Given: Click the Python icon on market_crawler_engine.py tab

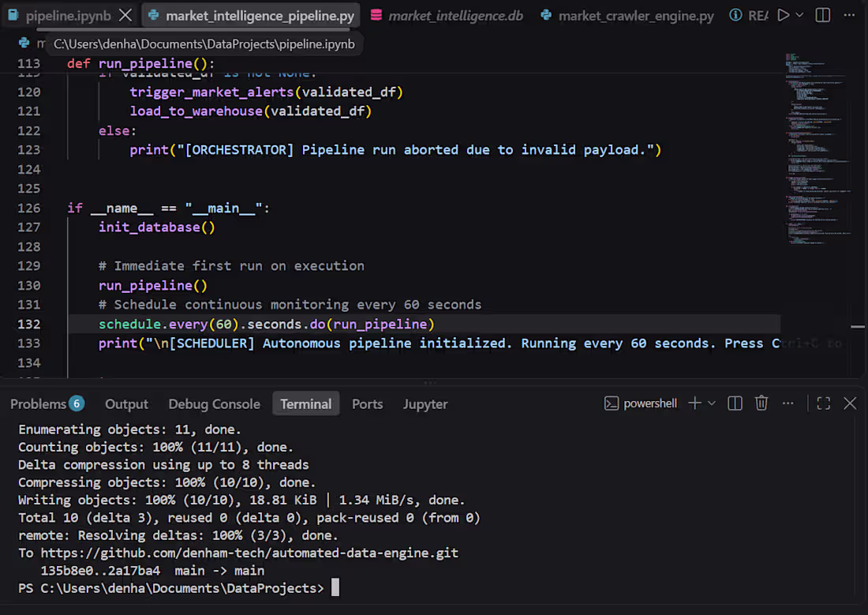Looking at the screenshot, I should pos(546,15).
